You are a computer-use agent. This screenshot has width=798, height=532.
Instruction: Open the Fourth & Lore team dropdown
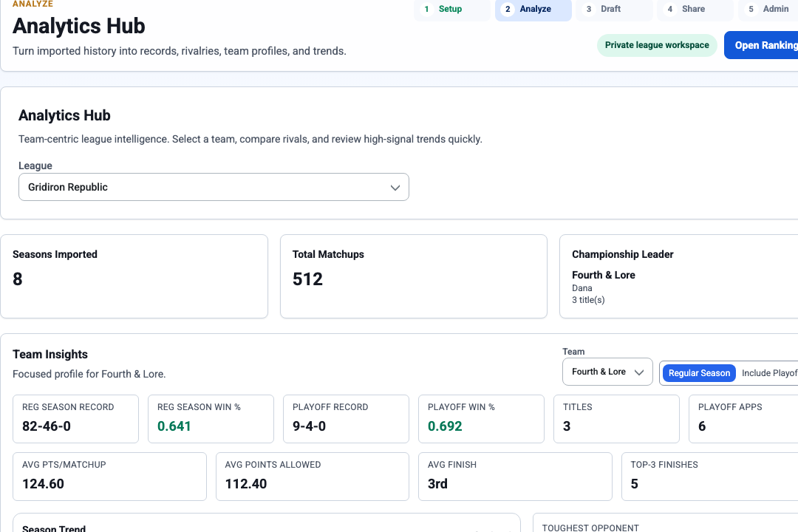pyautogui.click(x=607, y=372)
